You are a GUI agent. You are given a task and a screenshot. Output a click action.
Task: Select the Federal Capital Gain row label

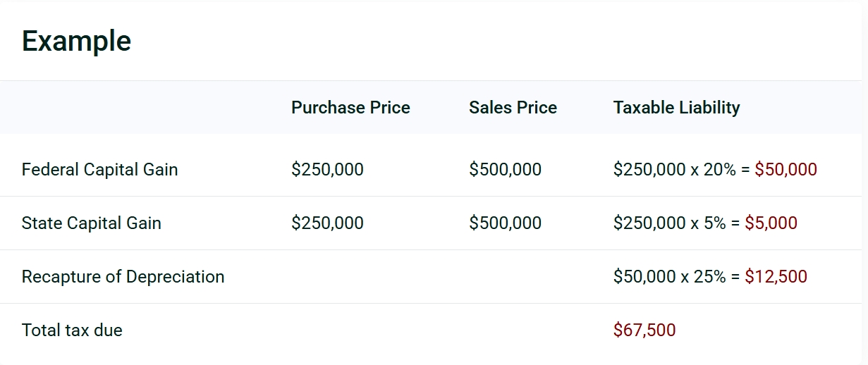coord(99,170)
